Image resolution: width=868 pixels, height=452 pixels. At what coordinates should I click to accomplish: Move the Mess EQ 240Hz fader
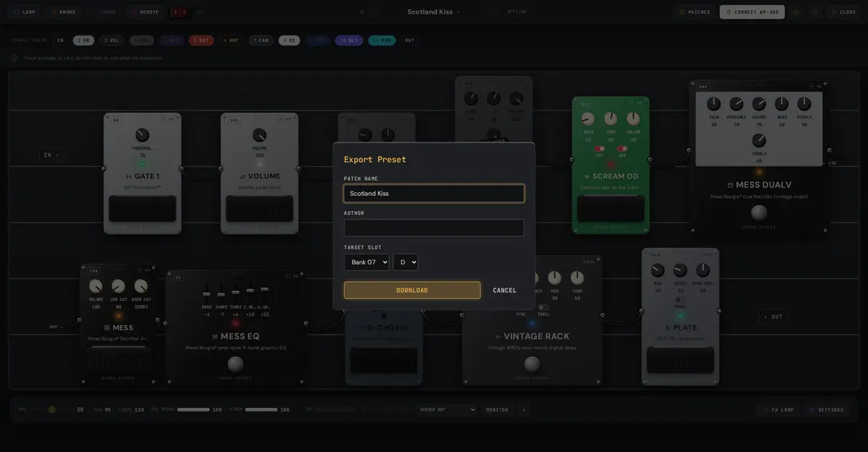click(221, 294)
